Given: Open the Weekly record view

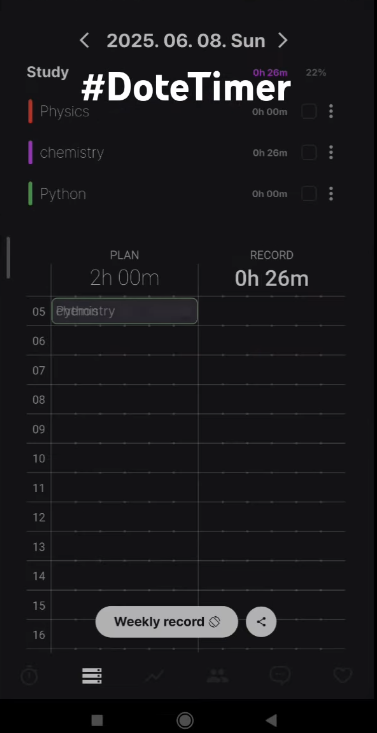Looking at the screenshot, I should (167, 622).
